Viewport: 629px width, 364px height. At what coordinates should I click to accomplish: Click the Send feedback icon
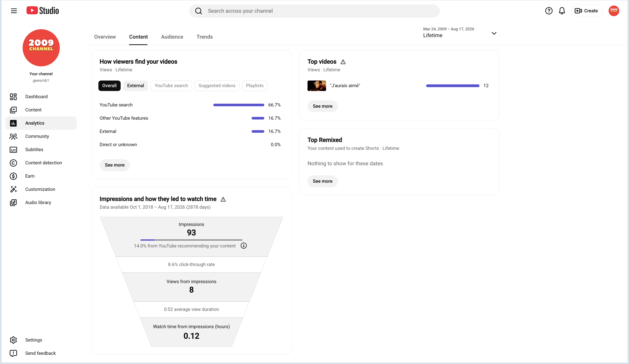click(13, 353)
